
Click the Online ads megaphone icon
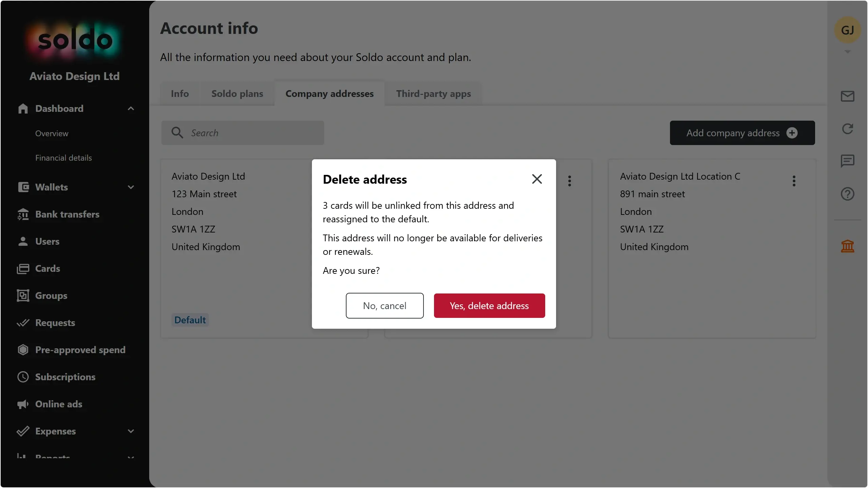tap(23, 404)
